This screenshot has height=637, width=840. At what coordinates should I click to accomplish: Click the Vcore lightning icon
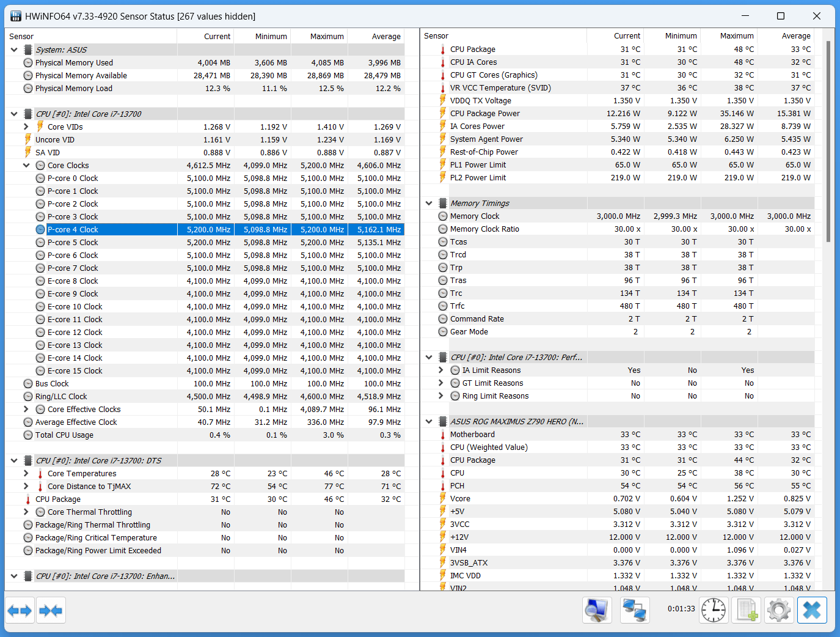pos(443,498)
